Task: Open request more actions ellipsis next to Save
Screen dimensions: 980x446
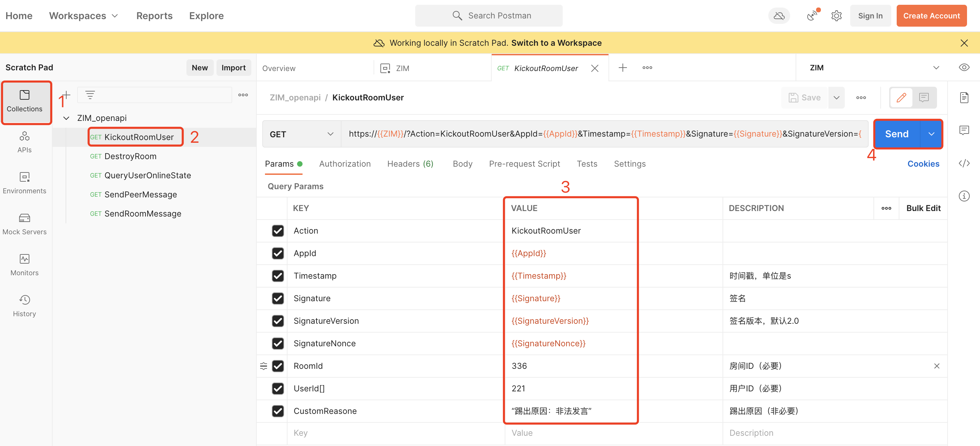Action: 861,98
